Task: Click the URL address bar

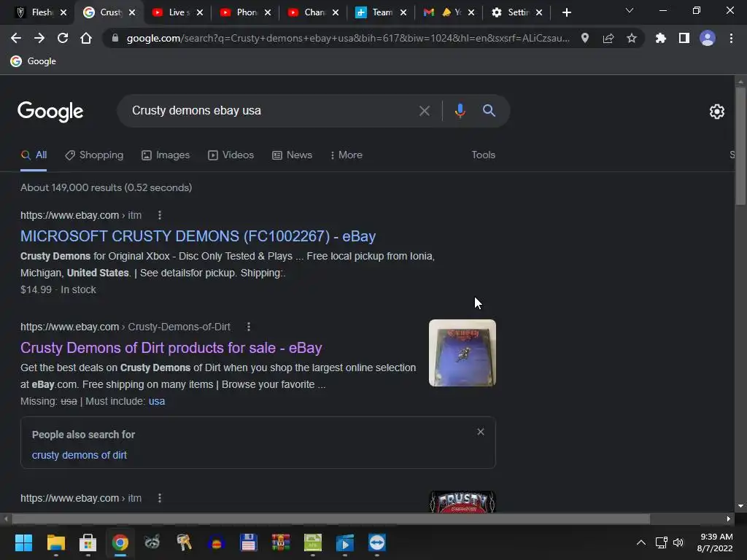Action: (x=348, y=38)
